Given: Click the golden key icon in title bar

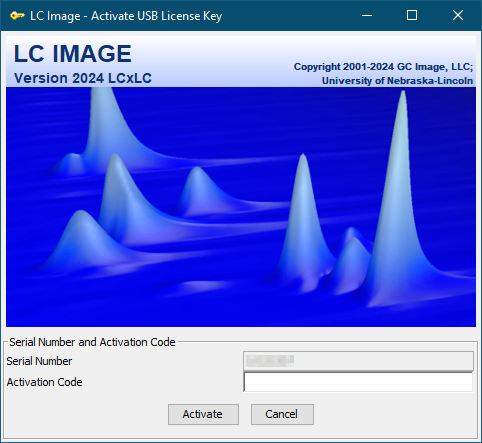Looking at the screenshot, I should [17, 16].
